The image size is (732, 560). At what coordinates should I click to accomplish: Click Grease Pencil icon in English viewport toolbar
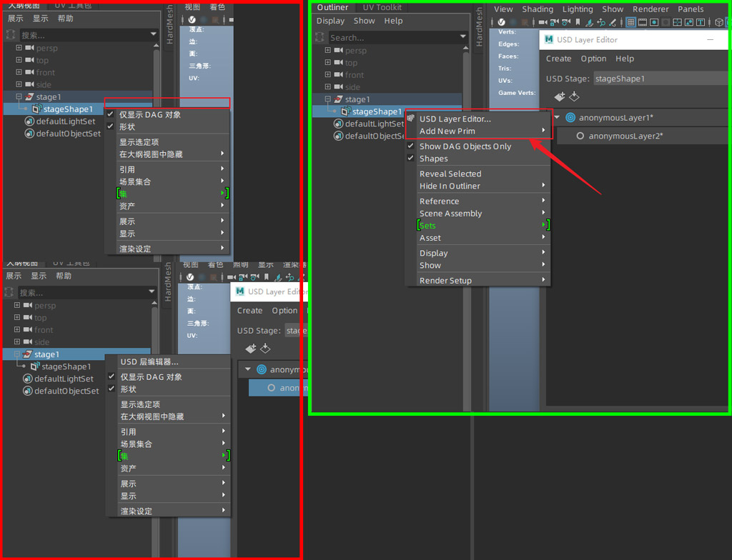(613, 22)
